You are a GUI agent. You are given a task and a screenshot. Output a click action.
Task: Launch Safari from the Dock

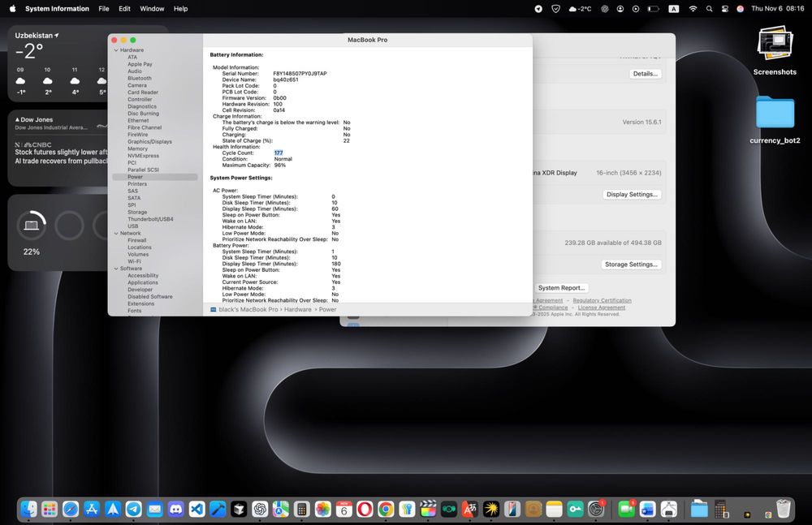coord(71,510)
